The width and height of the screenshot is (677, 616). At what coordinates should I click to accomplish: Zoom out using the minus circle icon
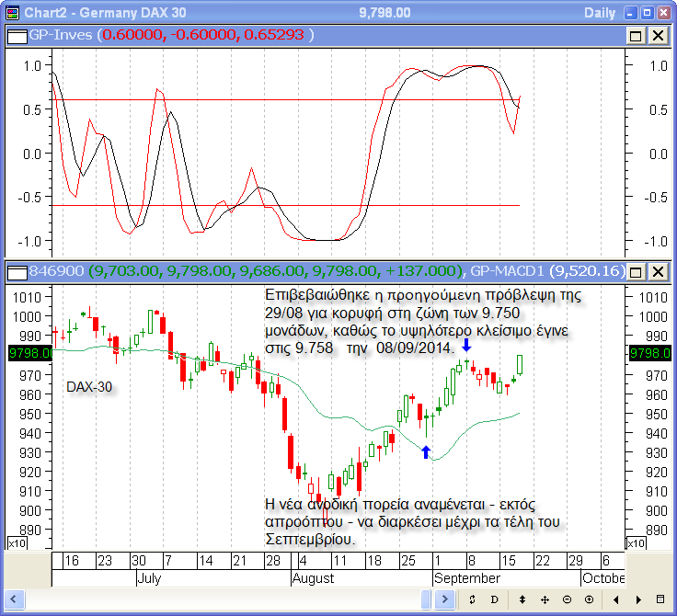click(567, 599)
